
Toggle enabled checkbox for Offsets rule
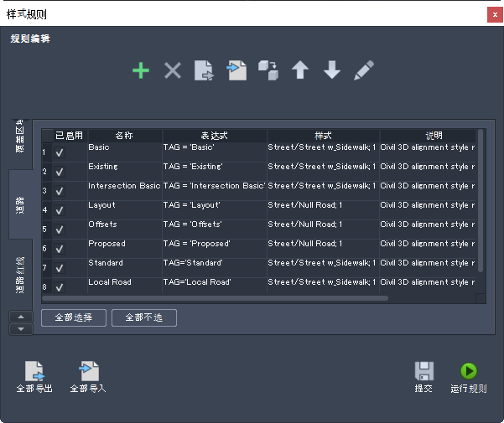pos(60,230)
